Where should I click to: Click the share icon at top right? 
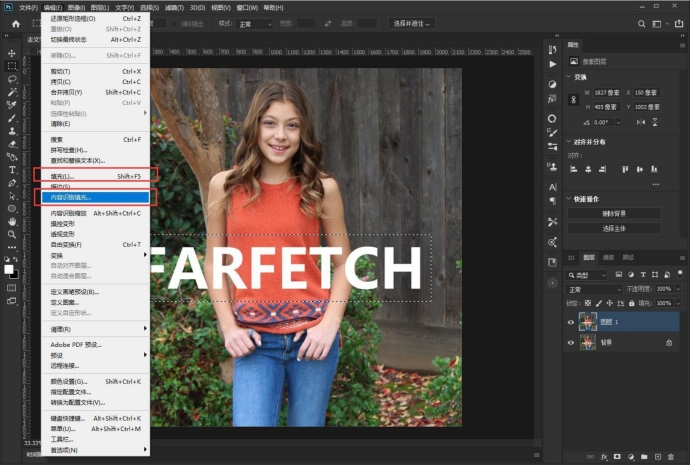[679, 24]
